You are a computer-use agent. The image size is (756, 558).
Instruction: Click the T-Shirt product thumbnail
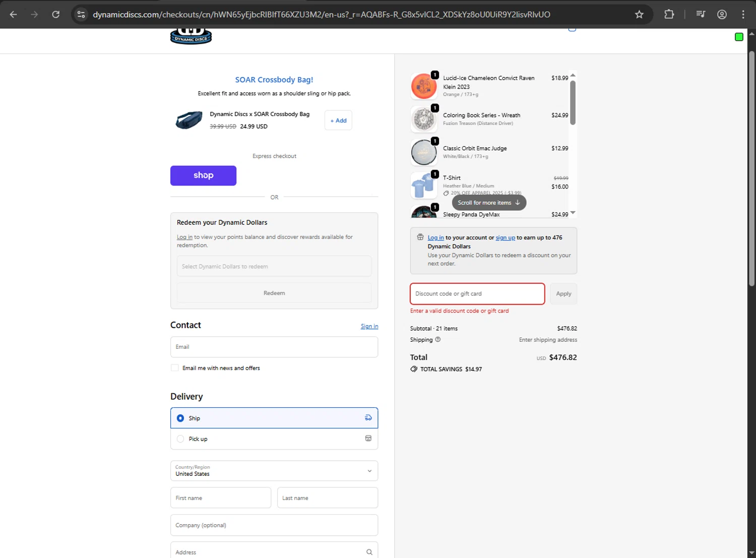(424, 185)
